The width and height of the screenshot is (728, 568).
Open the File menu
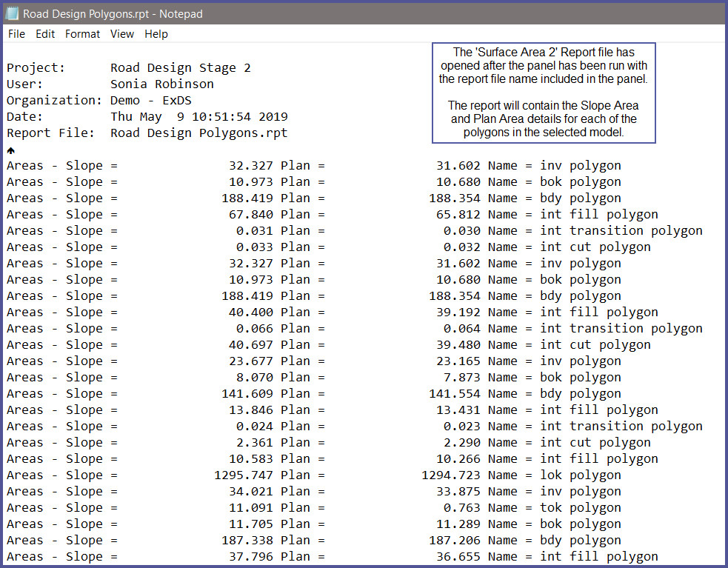[16, 34]
